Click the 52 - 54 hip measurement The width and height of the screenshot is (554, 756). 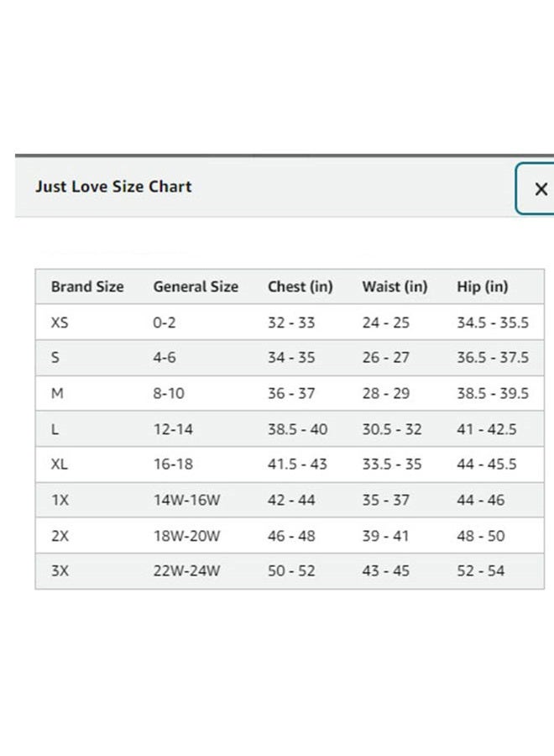pos(481,571)
